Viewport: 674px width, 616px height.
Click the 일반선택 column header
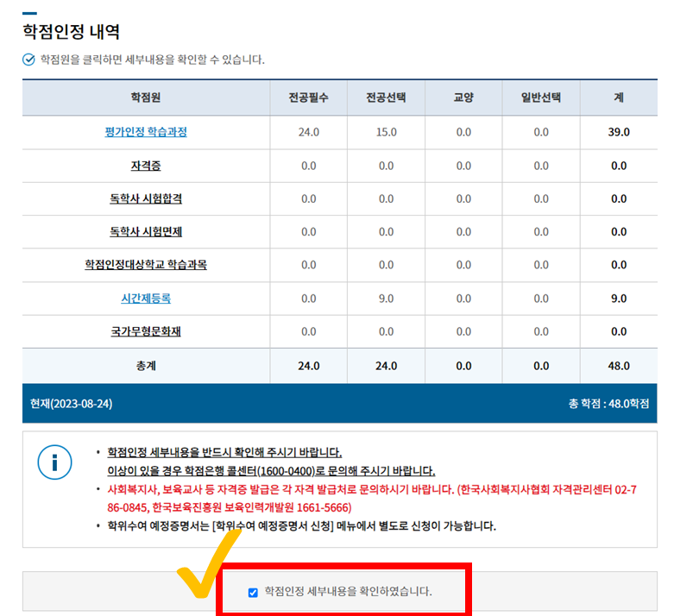tap(541, 97)
